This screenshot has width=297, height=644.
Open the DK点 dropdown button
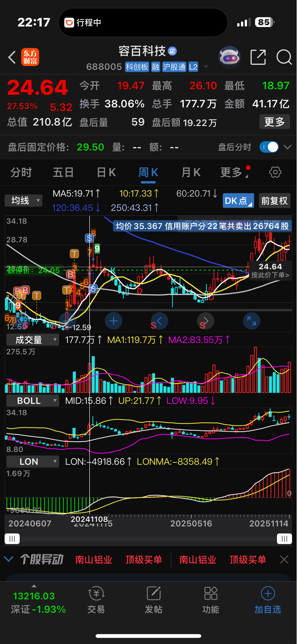(x=238, y=201)
